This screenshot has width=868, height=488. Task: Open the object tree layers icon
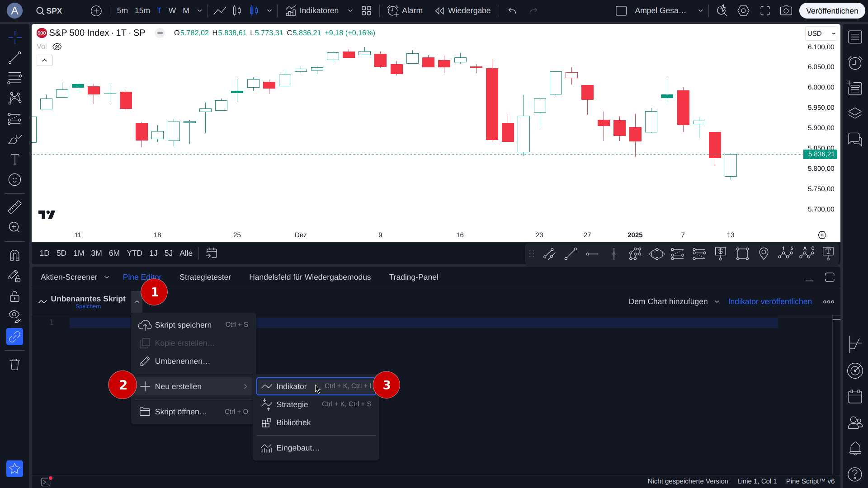[855, 113]
